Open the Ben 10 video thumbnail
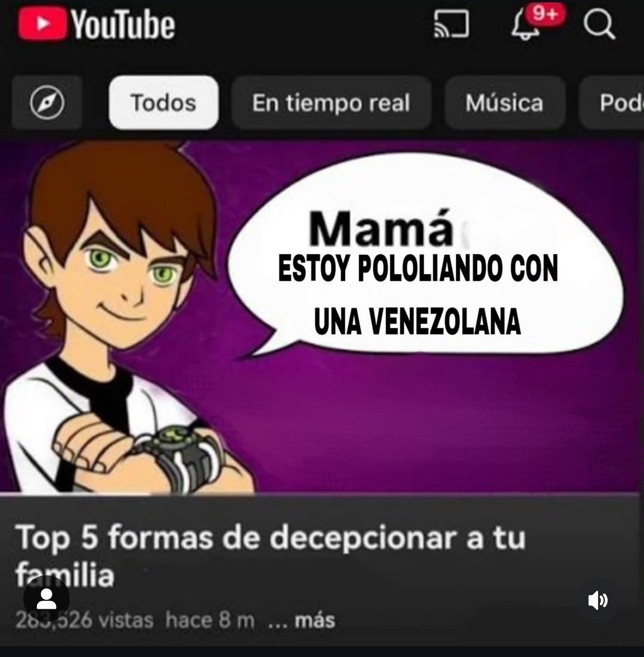Screen dimensions: 644x657 coord(322,317)
